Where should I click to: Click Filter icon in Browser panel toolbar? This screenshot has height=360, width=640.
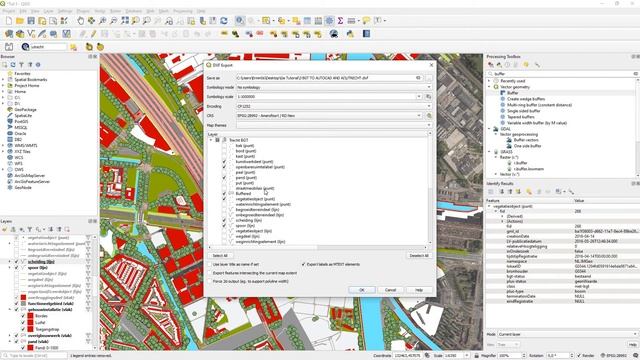point(22,64)
